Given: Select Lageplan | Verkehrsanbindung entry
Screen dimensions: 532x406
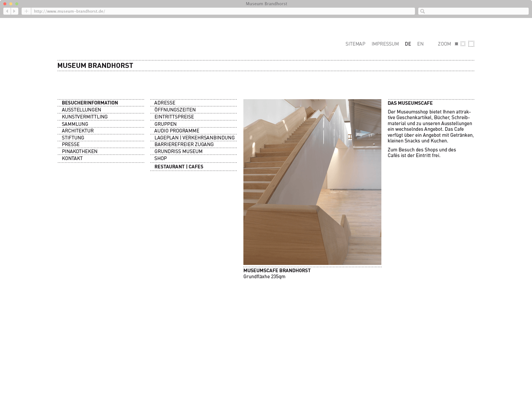Looking at the screenshot, I should point(194,138).
